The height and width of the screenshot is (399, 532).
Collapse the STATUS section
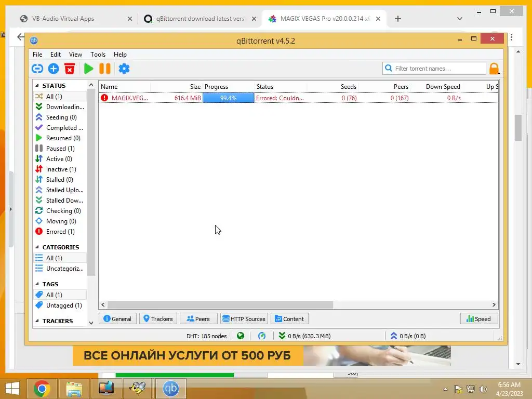pyautogui.click(x=37, y=86)
